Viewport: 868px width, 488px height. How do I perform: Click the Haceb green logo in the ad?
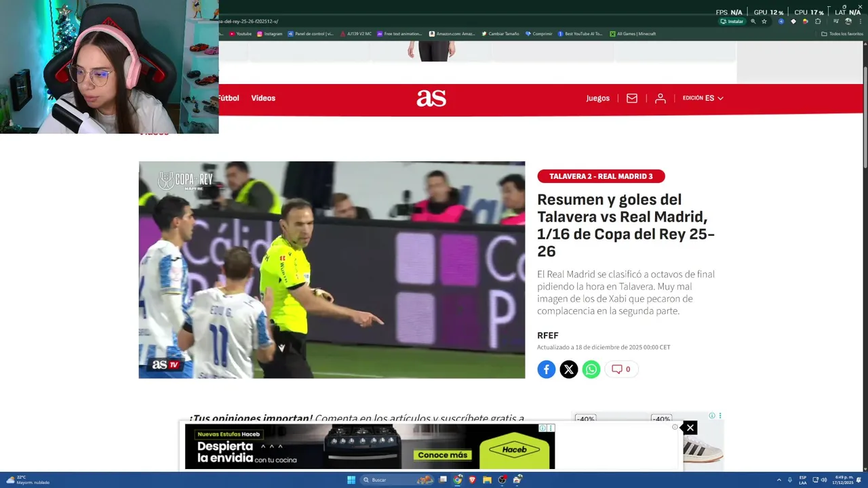coord(515,449)
